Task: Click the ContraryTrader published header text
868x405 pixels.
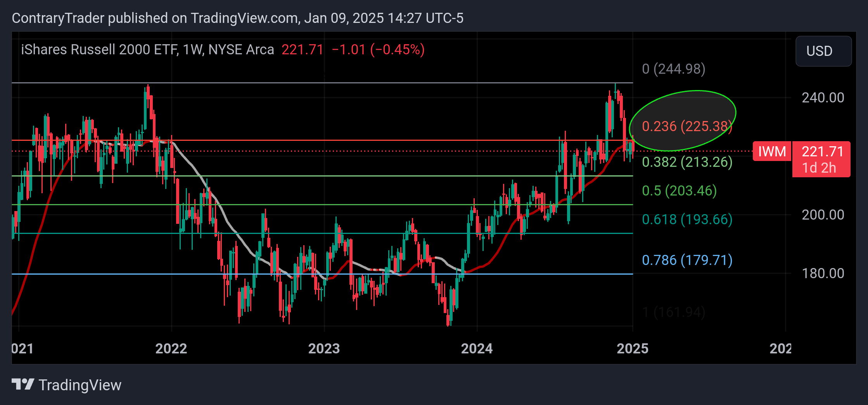Action: tap(237, 18)
